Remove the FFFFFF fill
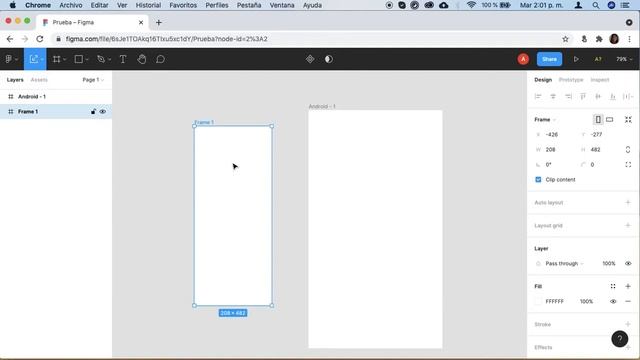This screenshot has height=360, width=640. [x=628, y=301]
